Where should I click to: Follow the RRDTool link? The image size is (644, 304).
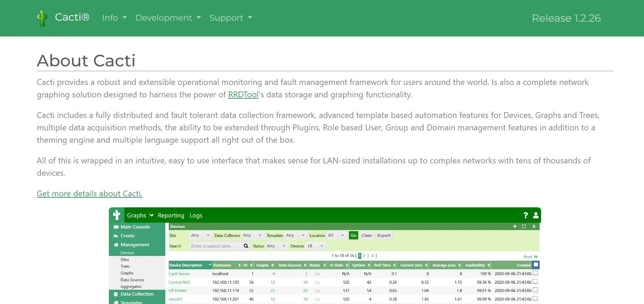pyautogui.click(x=243, y=95)
